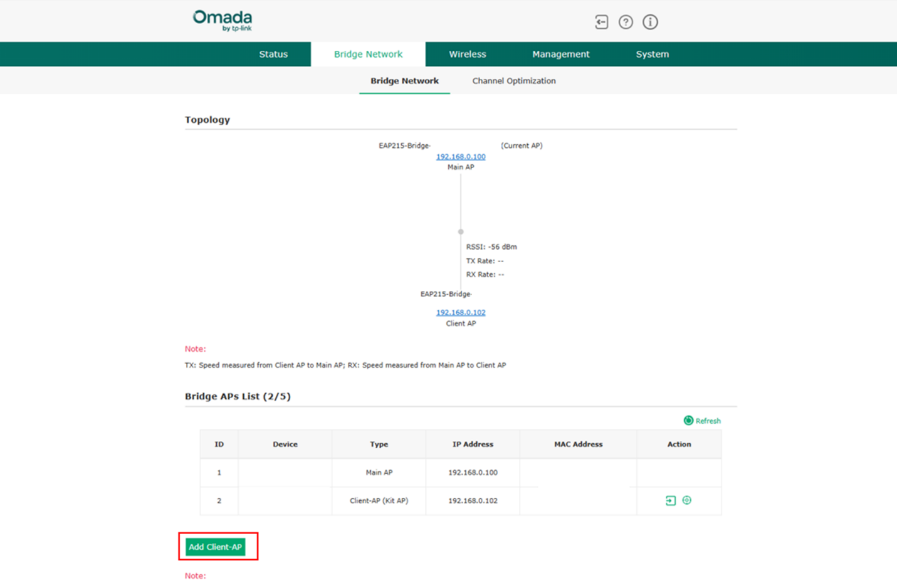This screenshot has height=588, width=897.
Task: Switch to the Wireless tab
Action: point(467,55)
